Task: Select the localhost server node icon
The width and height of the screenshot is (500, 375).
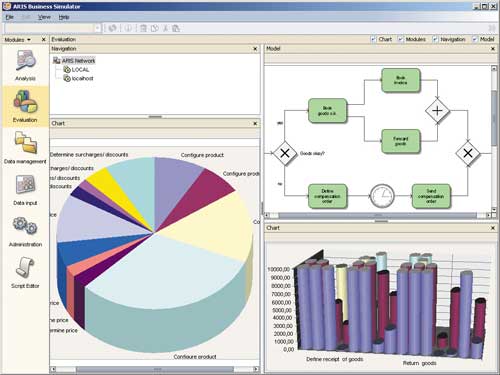Action: click(x=67, y=78)
